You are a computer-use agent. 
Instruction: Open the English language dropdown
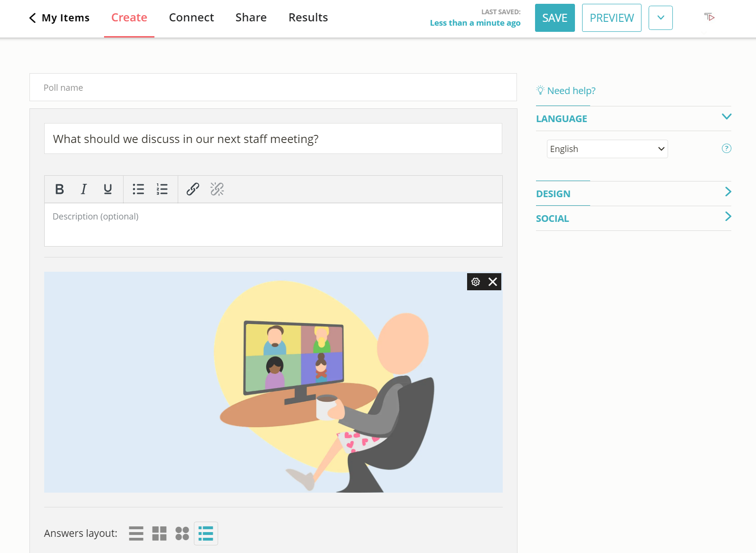click(x=607, y=149)
